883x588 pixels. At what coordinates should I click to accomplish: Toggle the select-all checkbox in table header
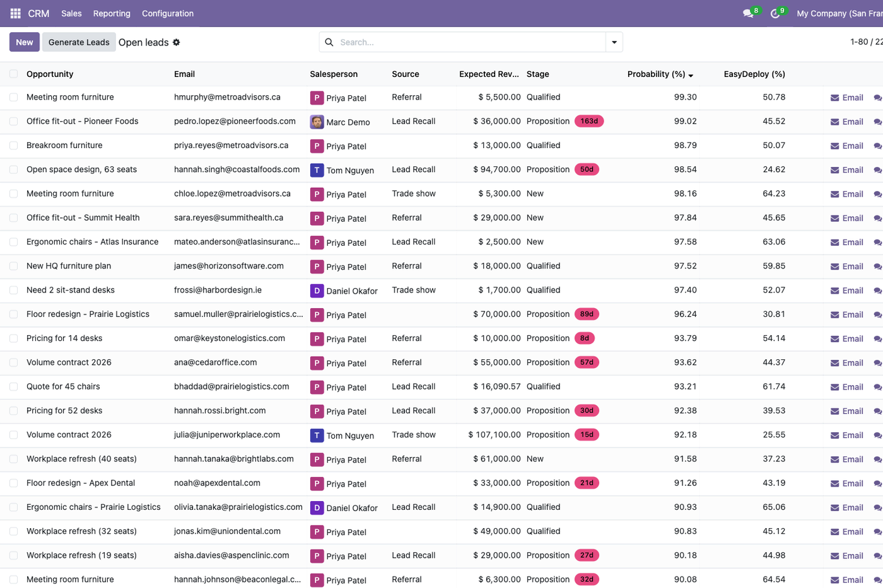13,74
